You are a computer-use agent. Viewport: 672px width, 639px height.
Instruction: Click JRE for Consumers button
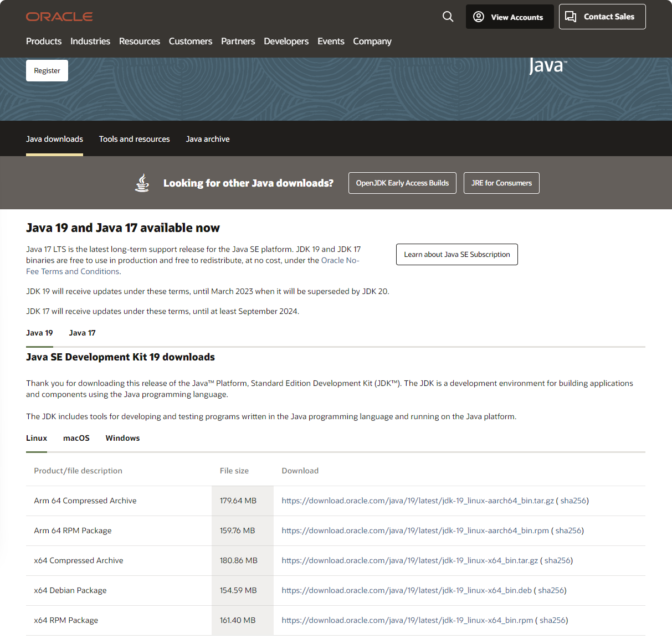coord(501,183)
